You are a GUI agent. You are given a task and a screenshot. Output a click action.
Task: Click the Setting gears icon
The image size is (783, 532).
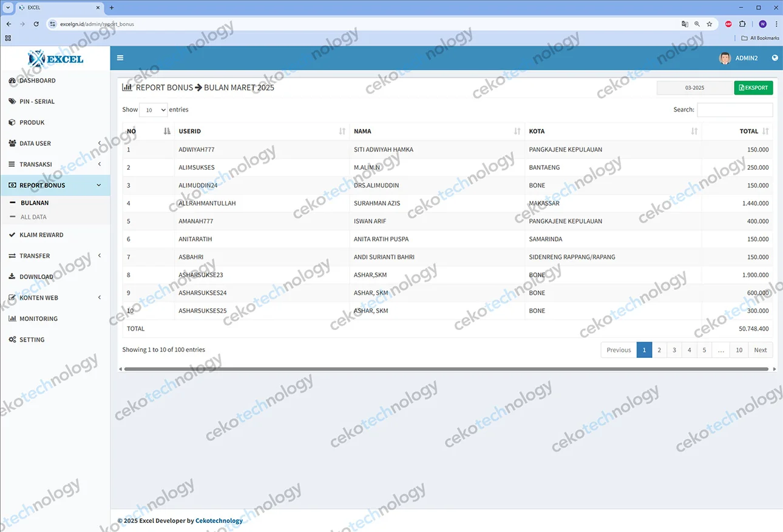coord(12,340)
